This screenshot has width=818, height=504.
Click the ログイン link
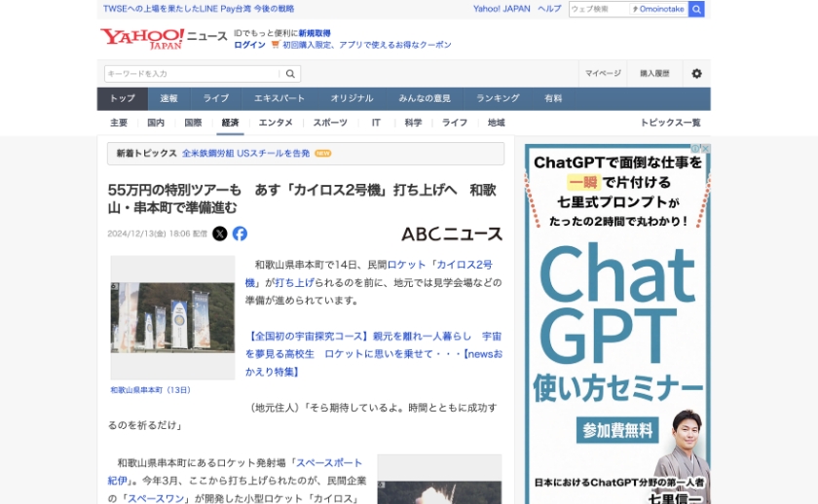coord(249,45)
